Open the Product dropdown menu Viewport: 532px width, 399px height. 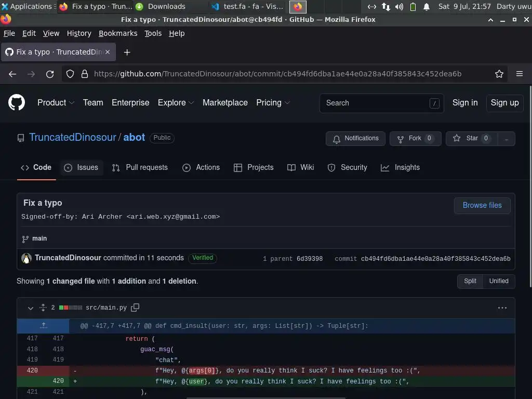(56, 102)
